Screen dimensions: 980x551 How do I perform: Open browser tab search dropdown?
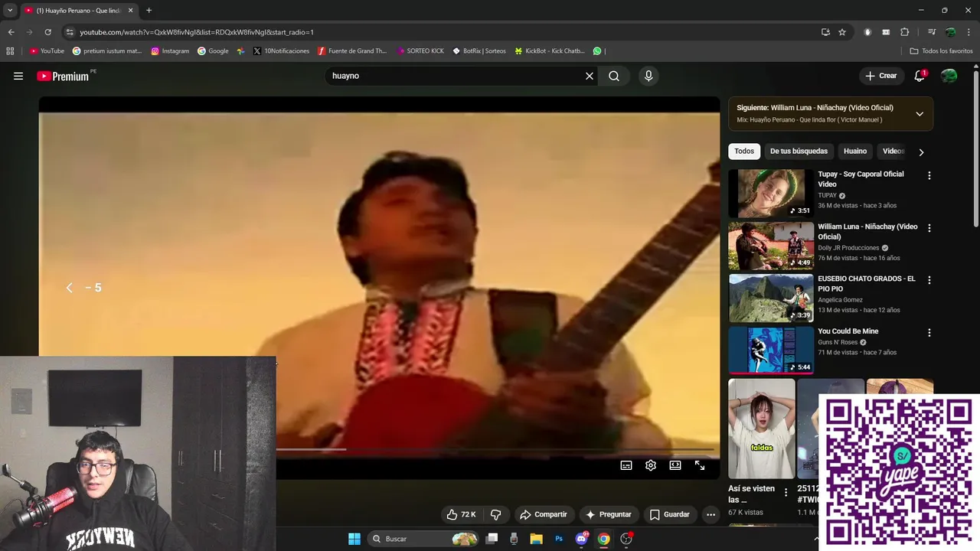point(10,11)
